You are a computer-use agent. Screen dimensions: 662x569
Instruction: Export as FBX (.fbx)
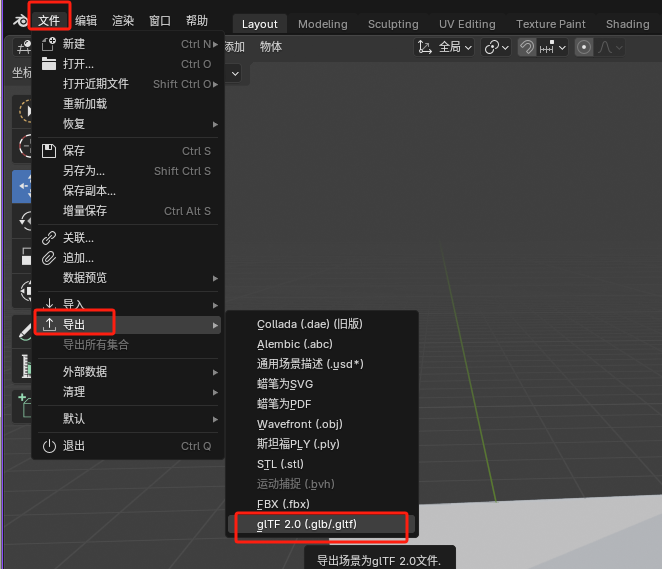(322, 504)
